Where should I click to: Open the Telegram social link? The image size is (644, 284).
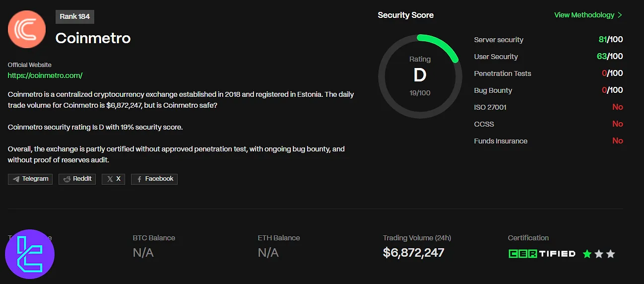click(x=30, y=179)
